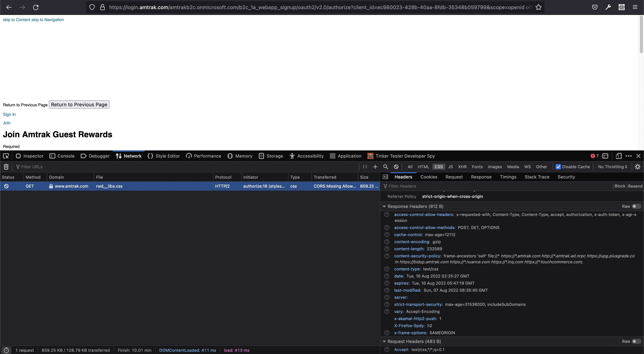Toggle the CSS request filter
This screenshot has height=354, width=644.
pos(438,167)
